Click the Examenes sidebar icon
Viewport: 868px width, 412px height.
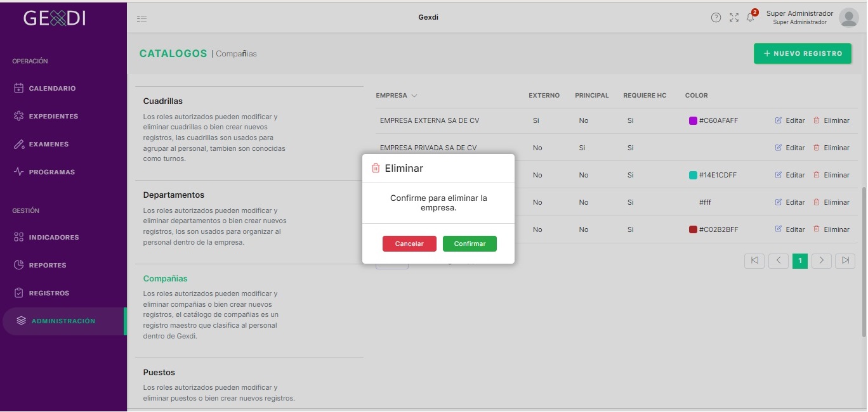point(18,144)
